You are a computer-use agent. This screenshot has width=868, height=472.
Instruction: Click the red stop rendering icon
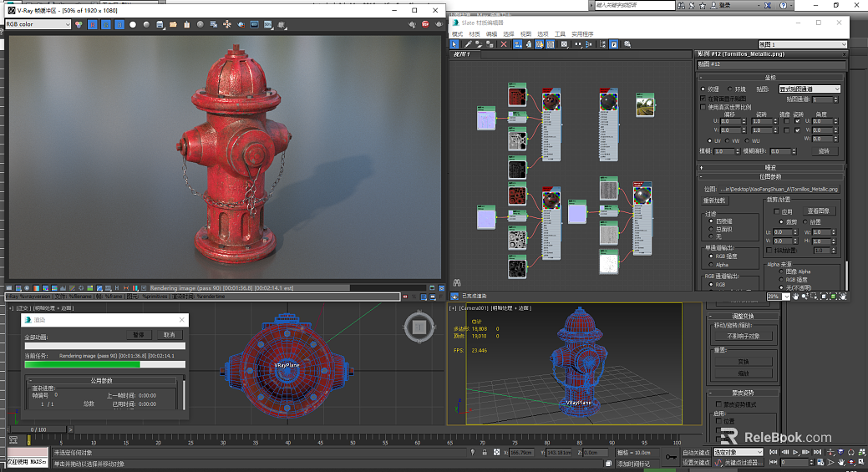pos(425,24)
